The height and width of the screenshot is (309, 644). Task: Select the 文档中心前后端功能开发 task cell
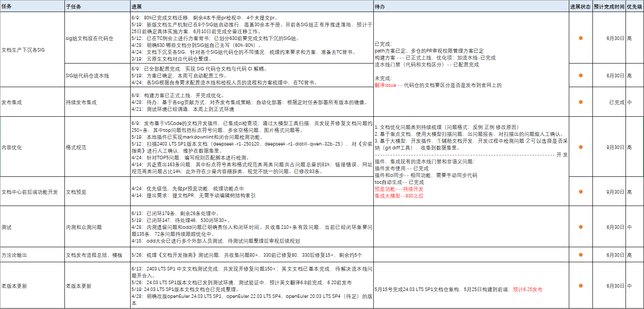[x=30, y=192]
